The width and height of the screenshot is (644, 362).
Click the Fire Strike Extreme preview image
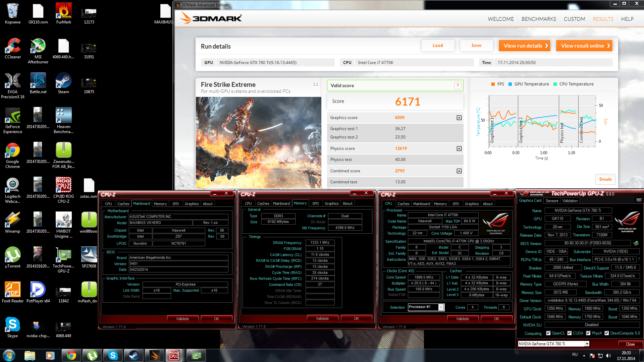pyautogui.click(x=258, y=142)
